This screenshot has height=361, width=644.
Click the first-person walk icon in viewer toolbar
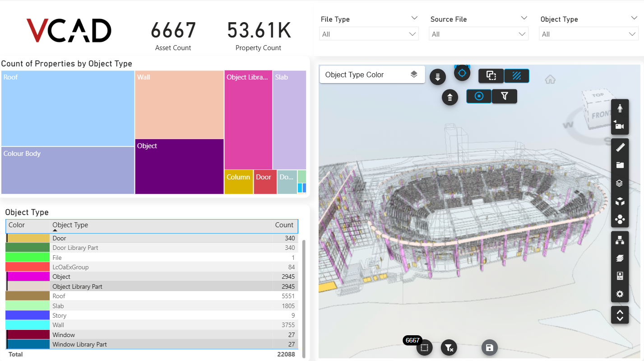coord(620,108)
